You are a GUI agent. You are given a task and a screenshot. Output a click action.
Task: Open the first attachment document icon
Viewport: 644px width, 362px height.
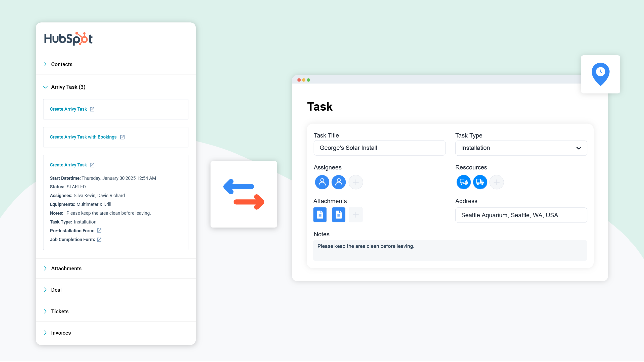[x=320, y=215]
